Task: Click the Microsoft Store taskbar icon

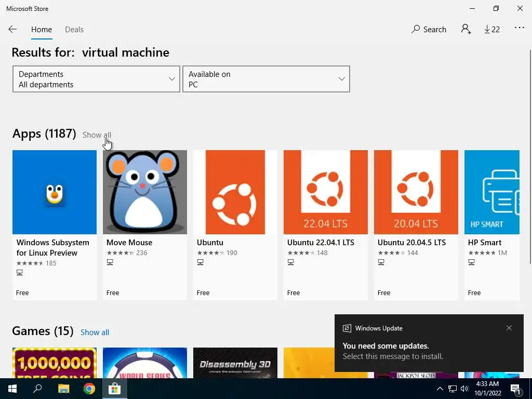Action: 115,389
